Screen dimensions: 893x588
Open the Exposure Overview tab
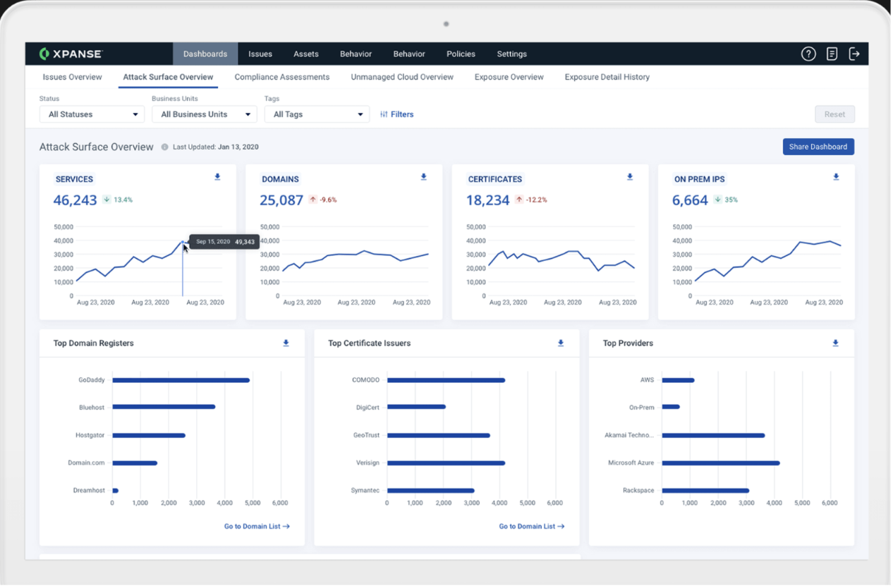click(x=509, y=77)
